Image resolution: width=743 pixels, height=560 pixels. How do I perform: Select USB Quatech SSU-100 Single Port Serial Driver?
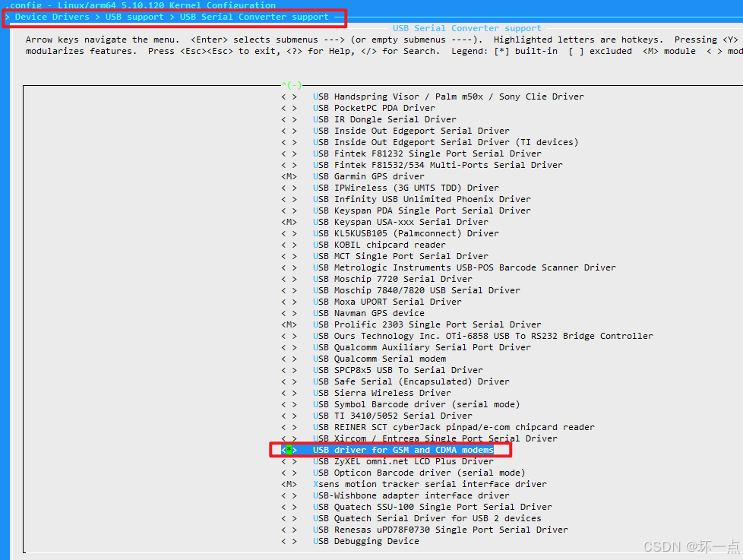tap(432, 507)
